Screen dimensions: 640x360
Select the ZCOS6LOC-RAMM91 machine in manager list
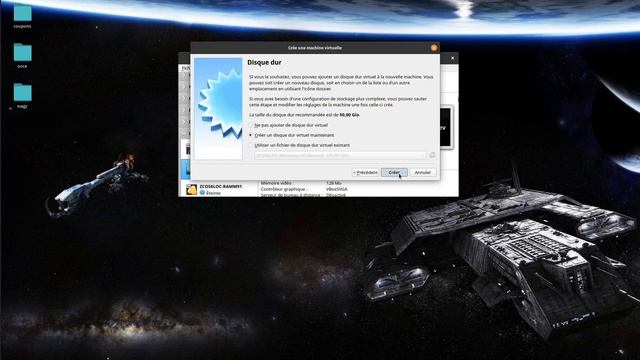tap(218, 189)
